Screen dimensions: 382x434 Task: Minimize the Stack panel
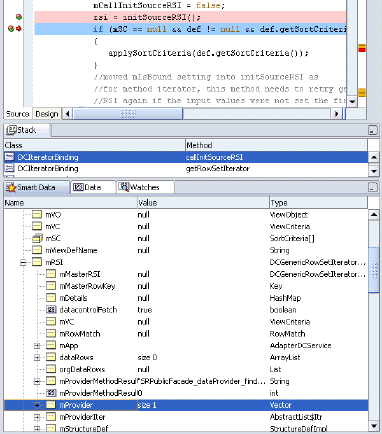click(x=372, y=130)
